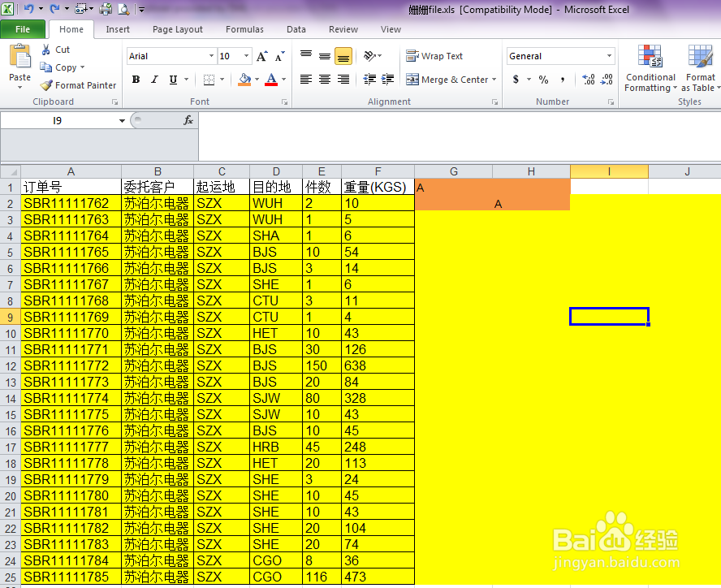This screenshot has height=588, width=721.
Task: Increase the cell indent
Action: pos(387,79)
